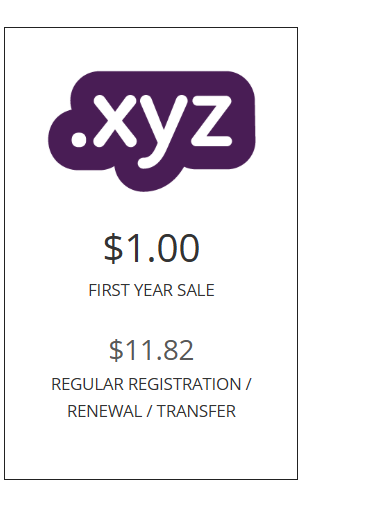Select the $1.00 sale price
Screen dimensions: 365x507
point(152,248)
